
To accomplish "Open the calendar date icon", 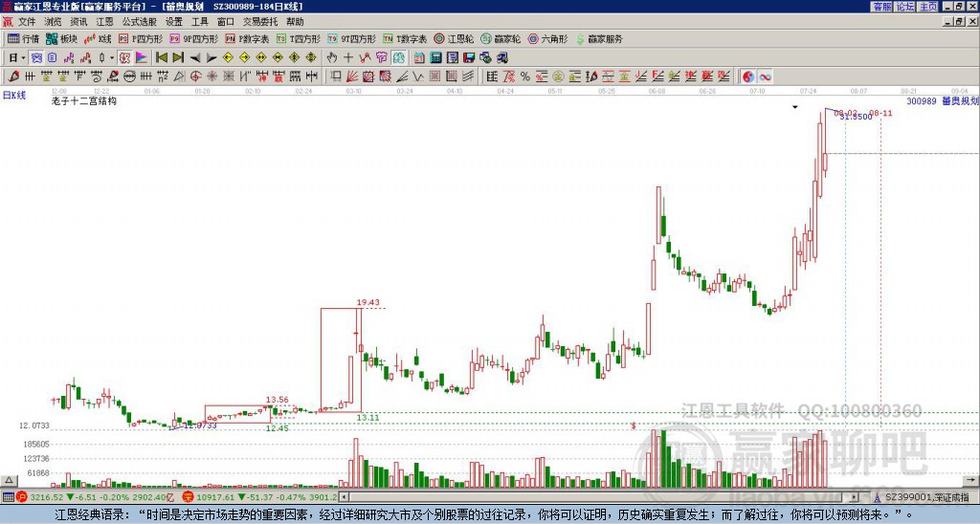I will pyautogui.click(x=419, y=57).
